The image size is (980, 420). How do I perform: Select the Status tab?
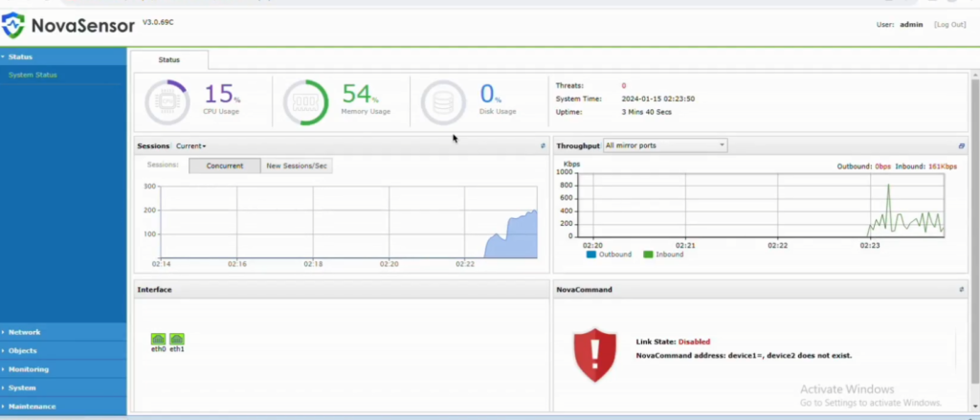(x=169, y=60)
